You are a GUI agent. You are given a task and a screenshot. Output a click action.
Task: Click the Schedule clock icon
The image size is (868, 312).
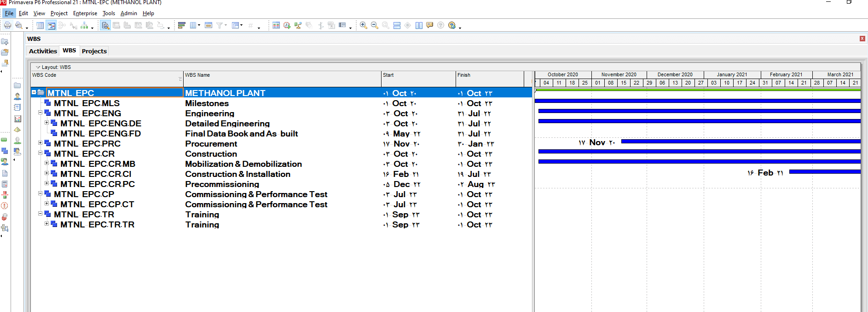click(x=287, y=25)
